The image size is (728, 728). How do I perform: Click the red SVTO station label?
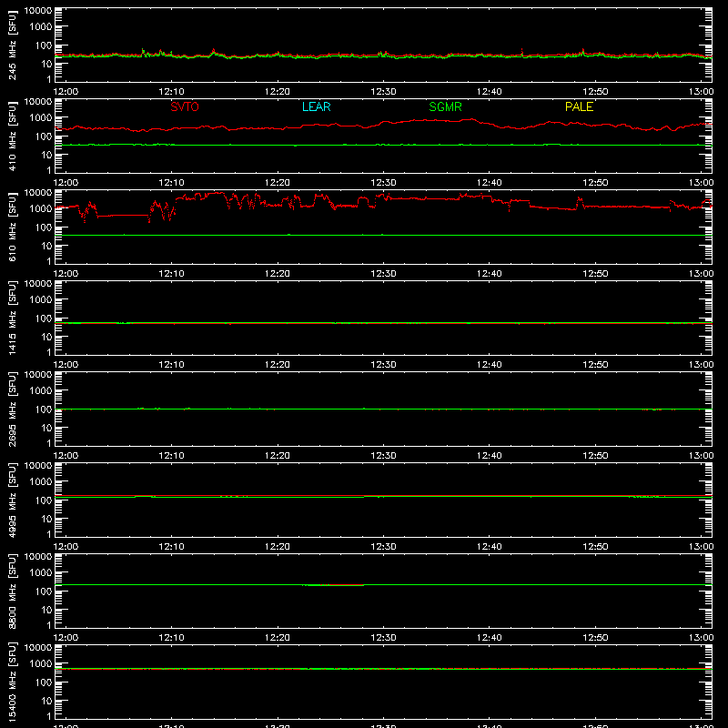click(x=185, y=106)
